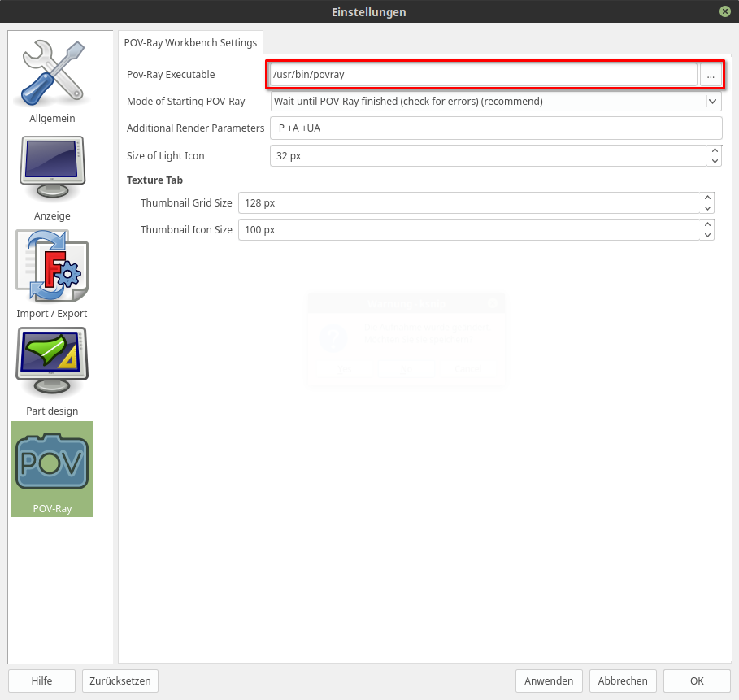Click the Zurücksetzen reset button

[x=120, y=680]
